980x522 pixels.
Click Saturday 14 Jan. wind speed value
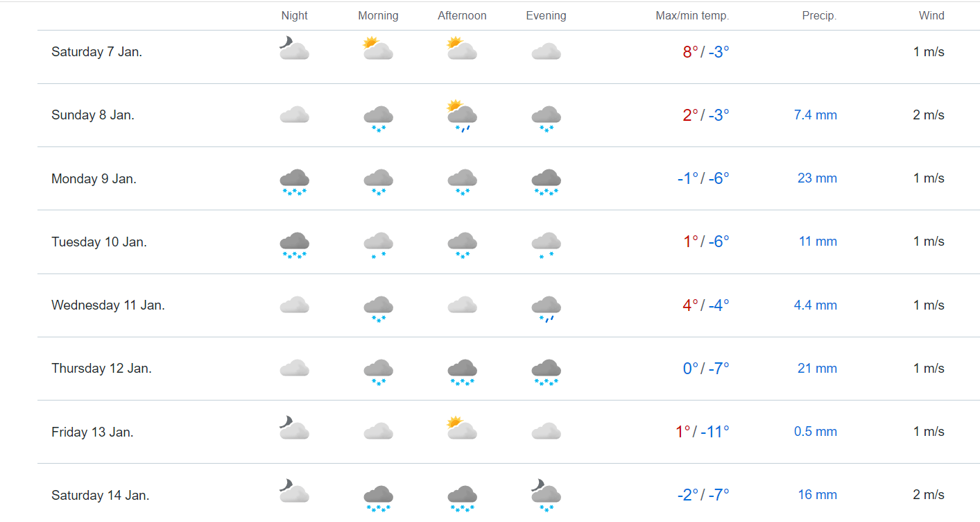pyautogui.click(x=929, y=495)
